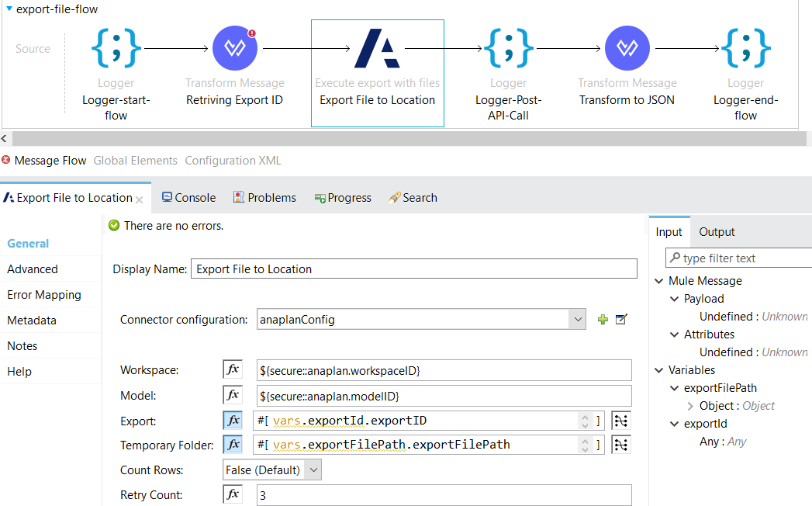Open the General settings section

[28, 243]
